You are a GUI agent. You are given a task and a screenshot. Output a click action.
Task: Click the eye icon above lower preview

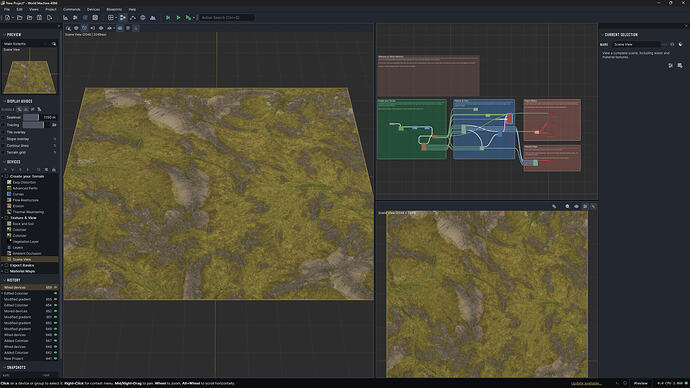pos(576,206)
